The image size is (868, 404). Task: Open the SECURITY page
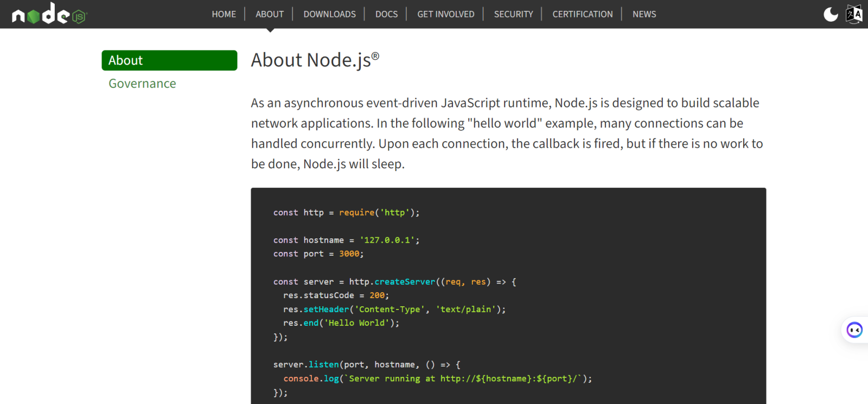(513, 14)
